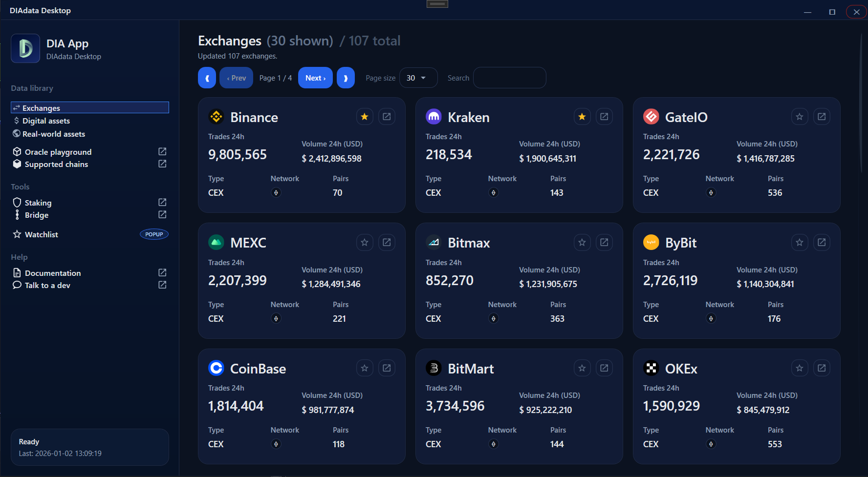
Task: Click the Bridge external link icon
Action: coord(162,215)
